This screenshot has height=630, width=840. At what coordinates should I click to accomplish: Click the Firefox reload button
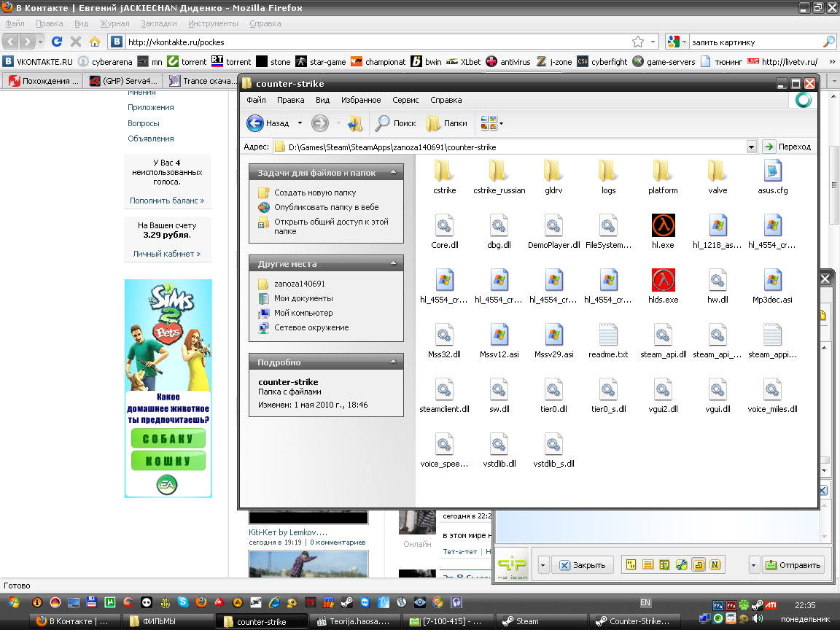point(57,42)
